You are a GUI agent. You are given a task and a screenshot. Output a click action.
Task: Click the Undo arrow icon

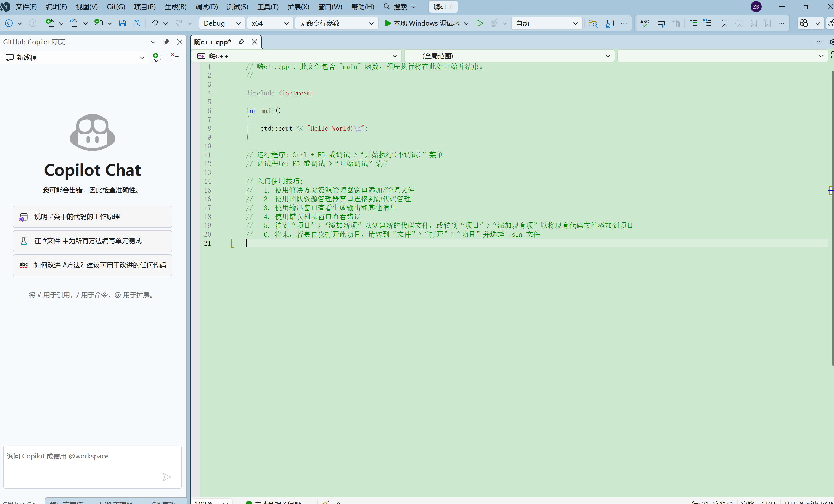(x=155, y=23)
